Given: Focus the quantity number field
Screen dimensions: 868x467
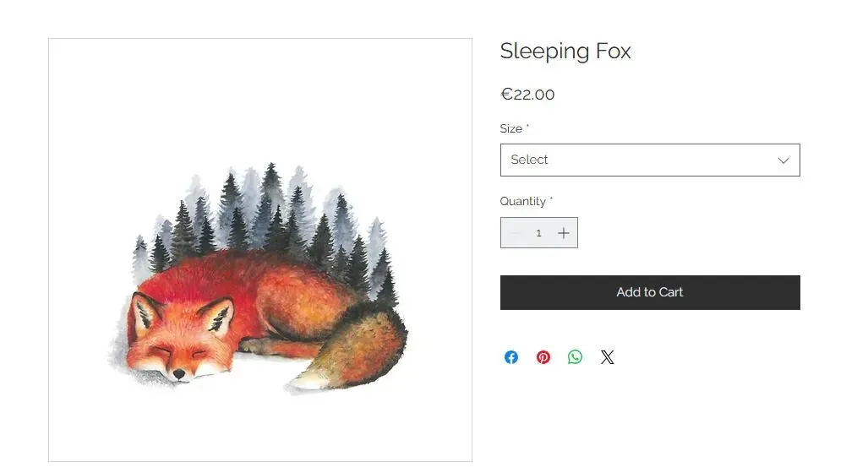Looking at the screenshot, I should [x=538, y=233].
